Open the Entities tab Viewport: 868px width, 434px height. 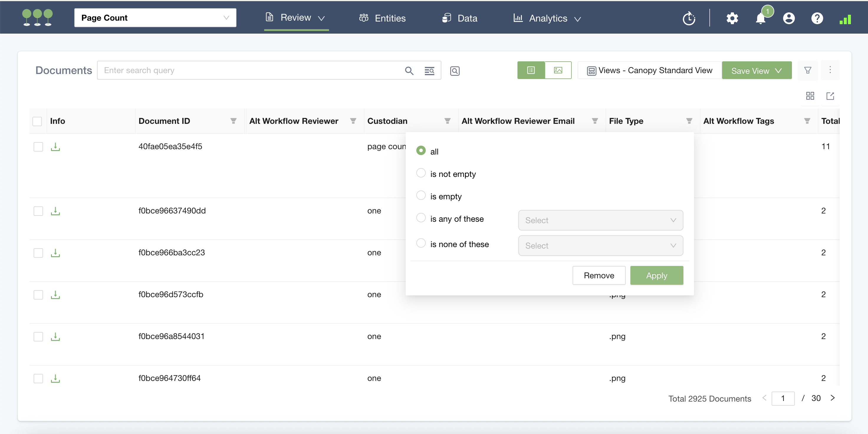pos(382,18)
